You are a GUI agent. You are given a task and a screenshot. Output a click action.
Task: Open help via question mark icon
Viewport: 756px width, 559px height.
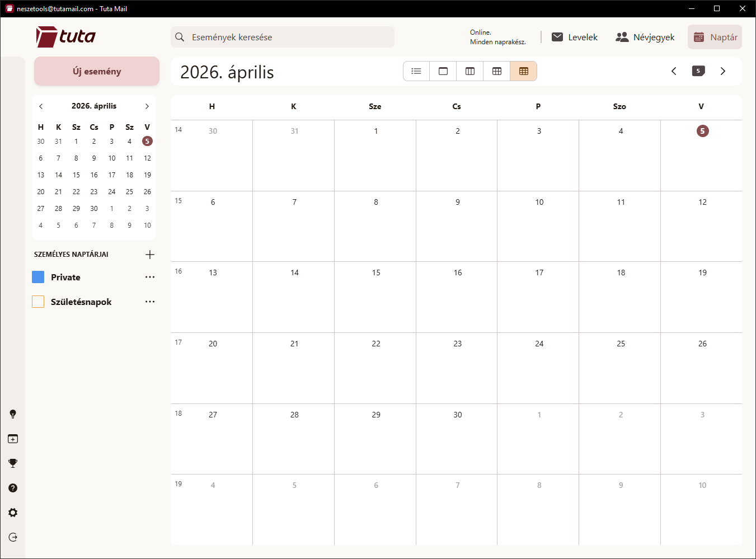[x=12, y=488]
